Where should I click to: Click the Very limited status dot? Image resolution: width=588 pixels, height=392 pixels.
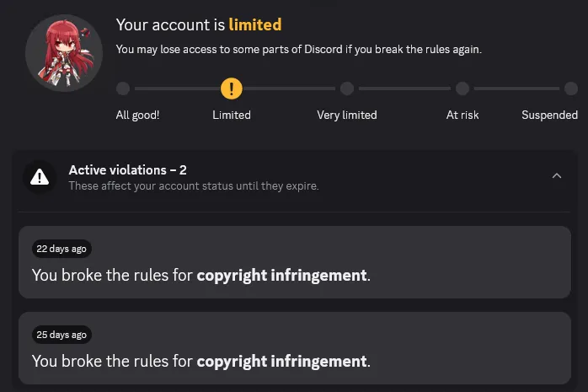pos(347,89)
